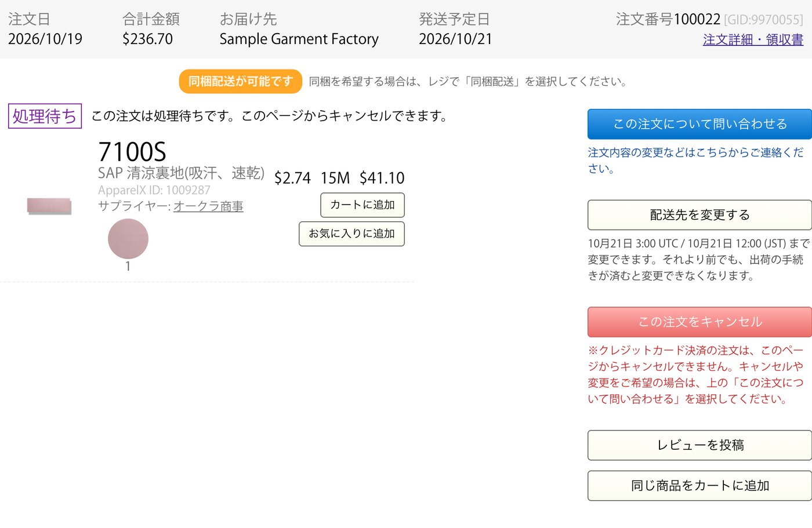Click the blue 注文内容の変更 contact note

[695, 161]
